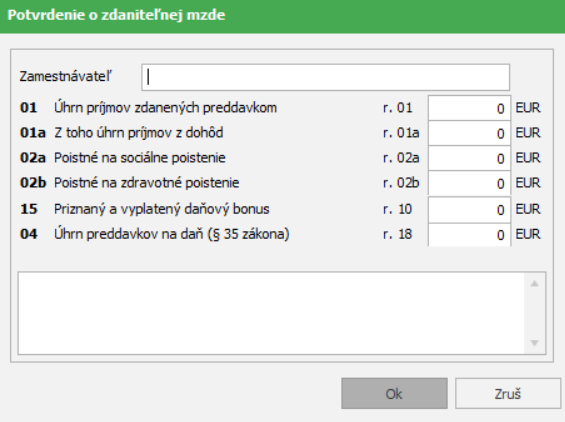The image size is (565, 422).
Task: Click the Z toho úhrn príjmov z dohôd label
Action: pyautogui.click(x=138, y=133)
